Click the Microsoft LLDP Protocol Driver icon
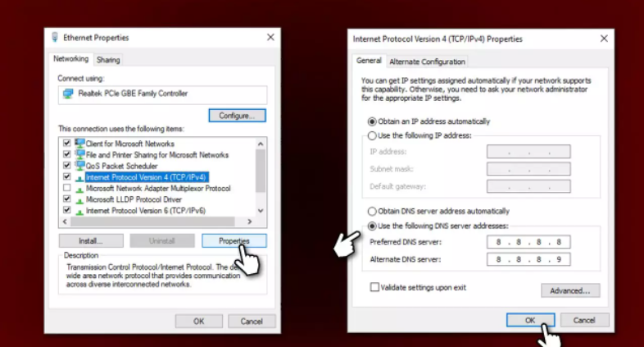Image resolution: width=644 pixels, height=347 pixels. coord(79,200)
